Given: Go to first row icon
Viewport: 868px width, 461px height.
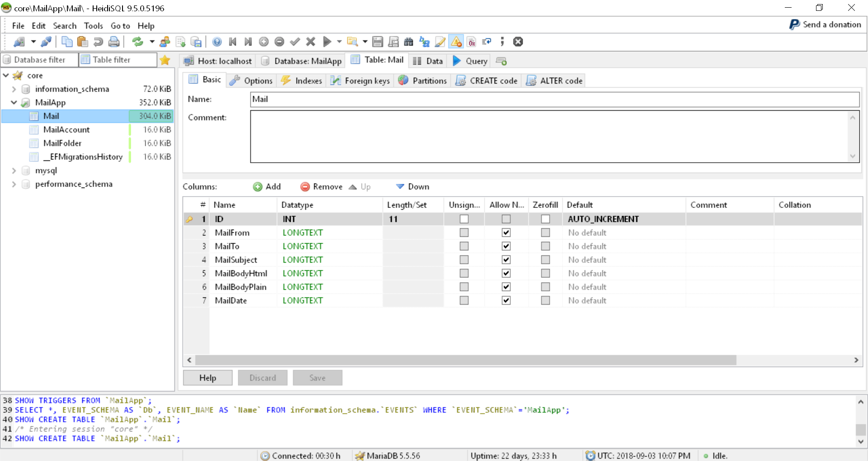Looking at the screenshot, I should click(233, 42).
